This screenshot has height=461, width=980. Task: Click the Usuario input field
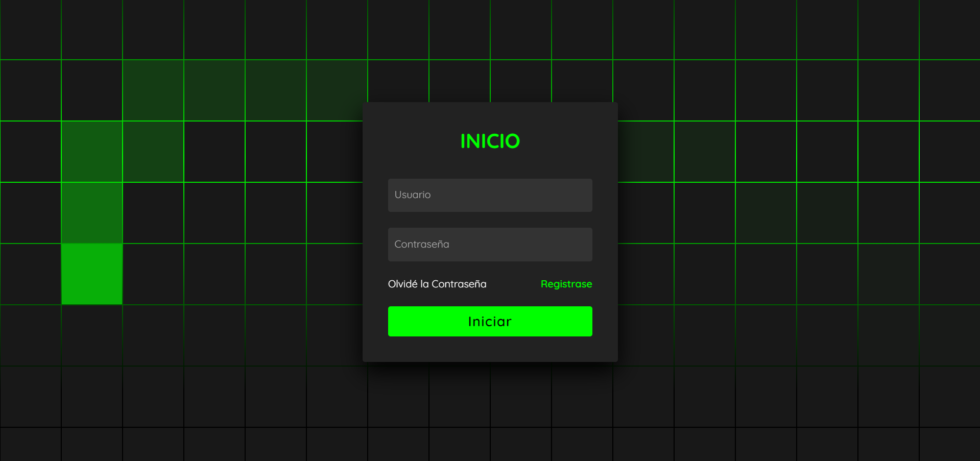pyautogui.click(x=489, y=195)
